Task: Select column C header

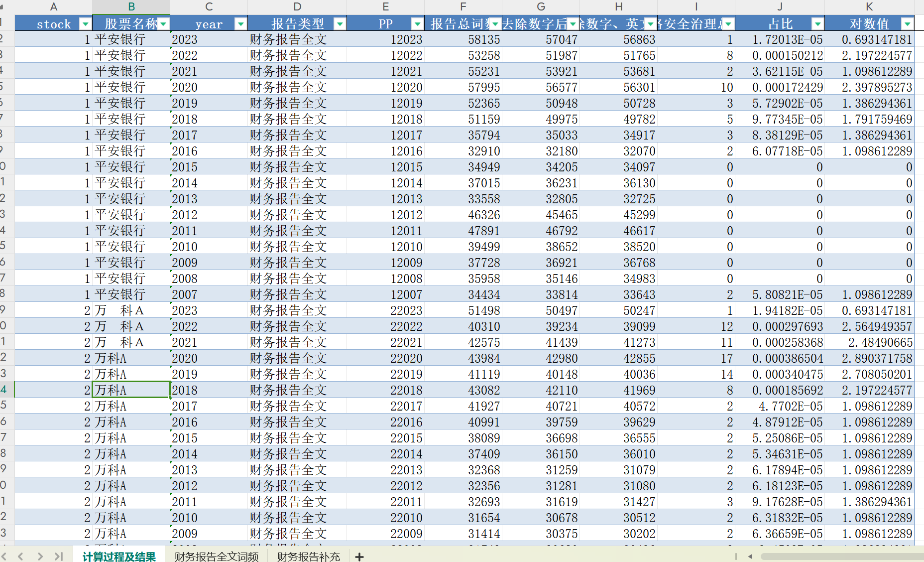Action: click(209, 7)
